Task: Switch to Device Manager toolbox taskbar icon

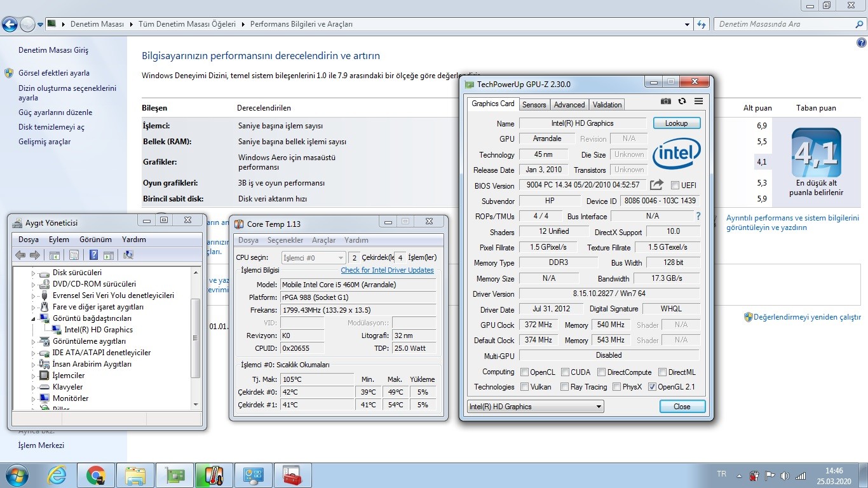Action: point(292,475)
